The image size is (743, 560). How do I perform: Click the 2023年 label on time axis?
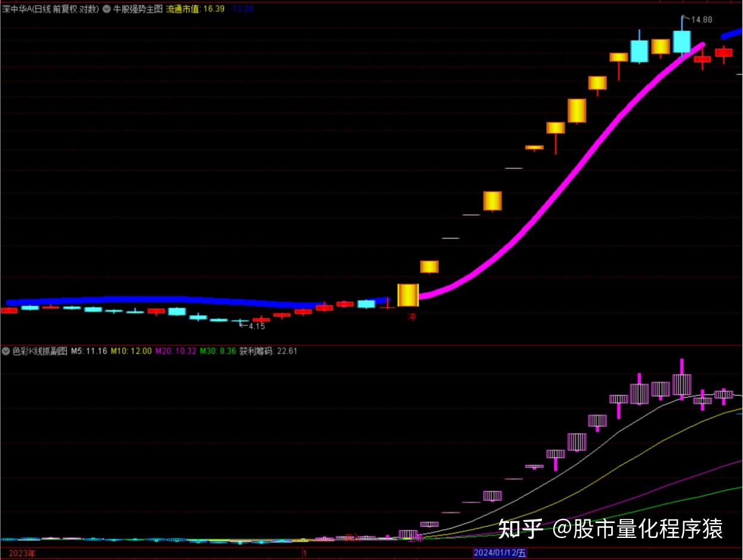(x=22, y=553)
